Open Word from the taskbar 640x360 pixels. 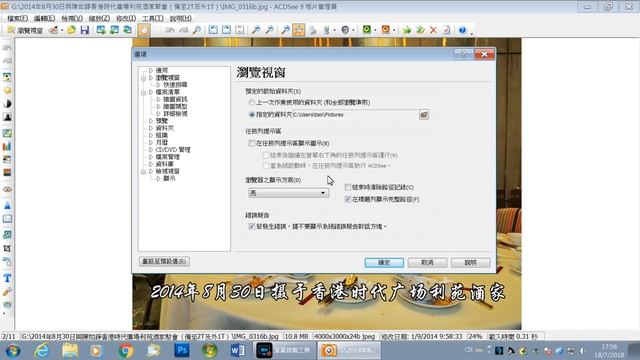click(x=238, y=350)
